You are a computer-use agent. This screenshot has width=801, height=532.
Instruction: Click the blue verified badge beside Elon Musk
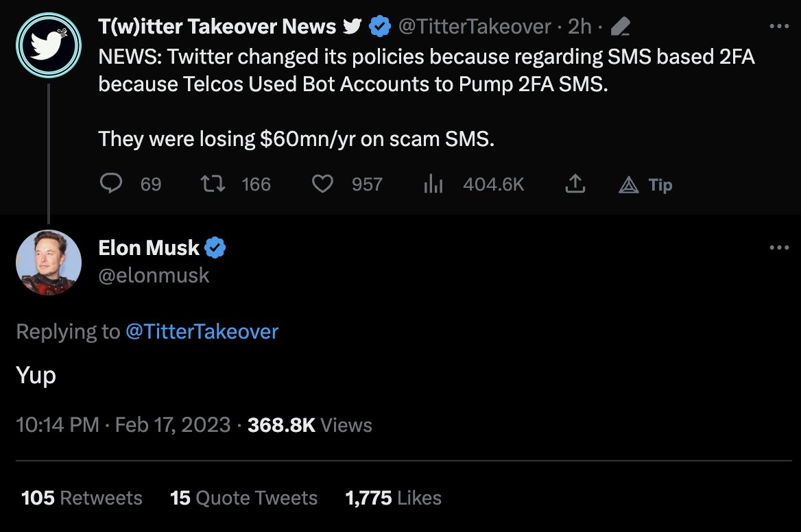[x=215, y=247]
